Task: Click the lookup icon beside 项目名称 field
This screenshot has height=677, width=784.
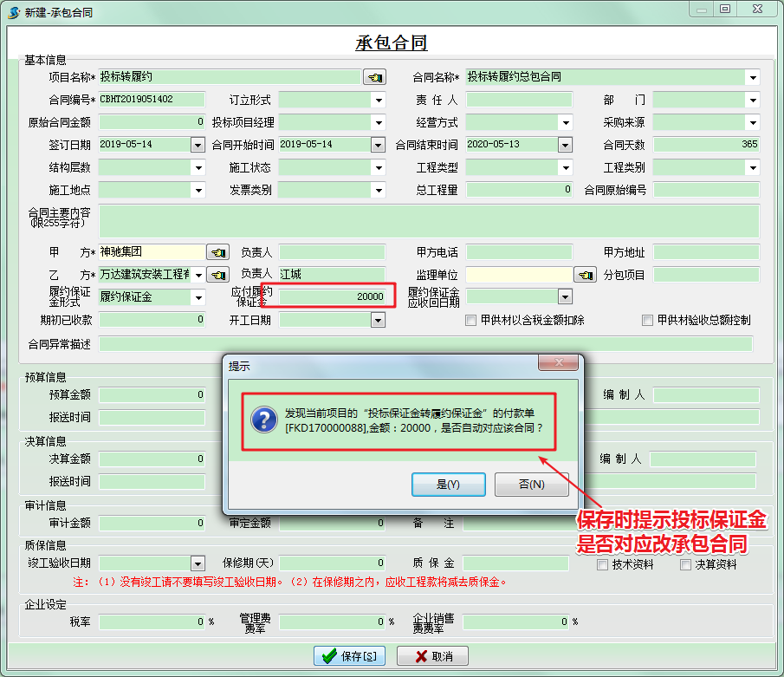Action: pos(374,77)
